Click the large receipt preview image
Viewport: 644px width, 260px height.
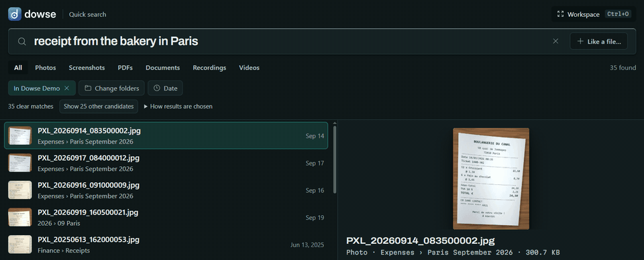[491, 179]
